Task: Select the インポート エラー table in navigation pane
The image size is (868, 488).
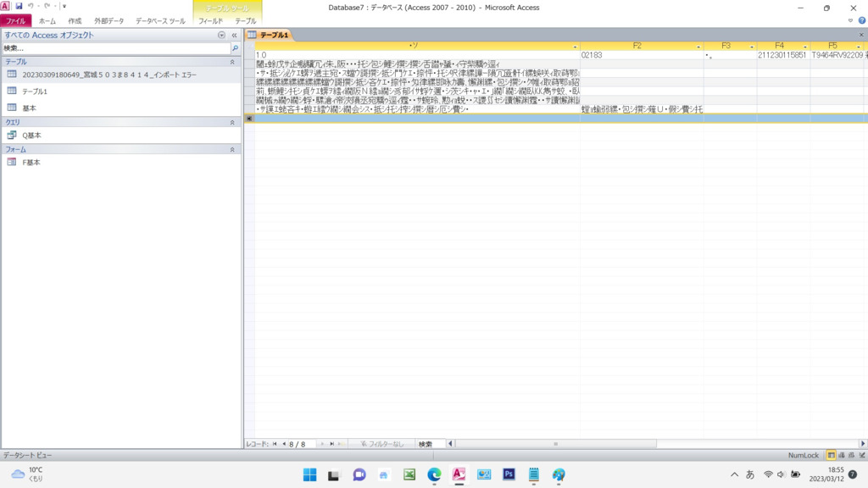Action: click(x=120, y=75)
